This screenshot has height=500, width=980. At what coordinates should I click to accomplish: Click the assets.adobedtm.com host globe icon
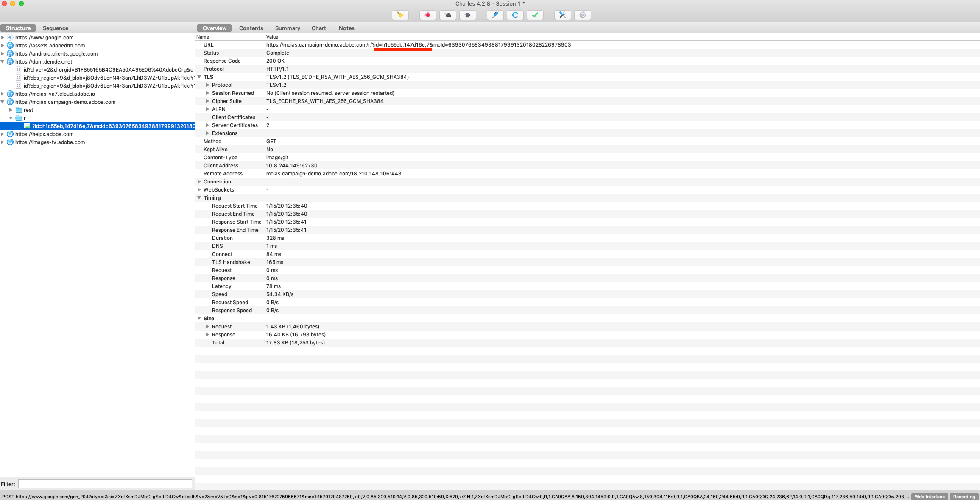click(x=10, y=45)
